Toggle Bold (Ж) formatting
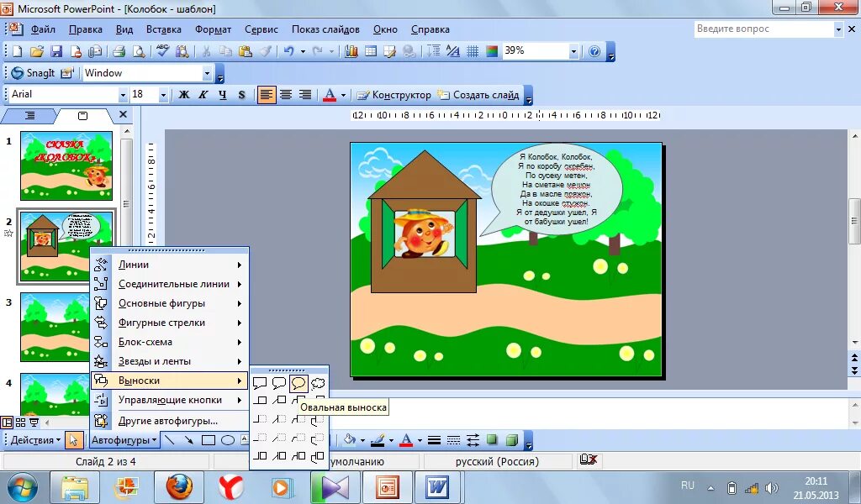Image resolution: width=861 pixels, height=504 pixels. click(x=184, y=95)
